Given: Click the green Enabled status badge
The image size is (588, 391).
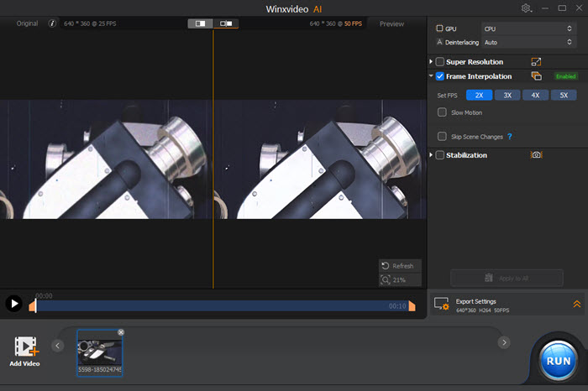Looking at the screenshot, I should pos(565,76).
